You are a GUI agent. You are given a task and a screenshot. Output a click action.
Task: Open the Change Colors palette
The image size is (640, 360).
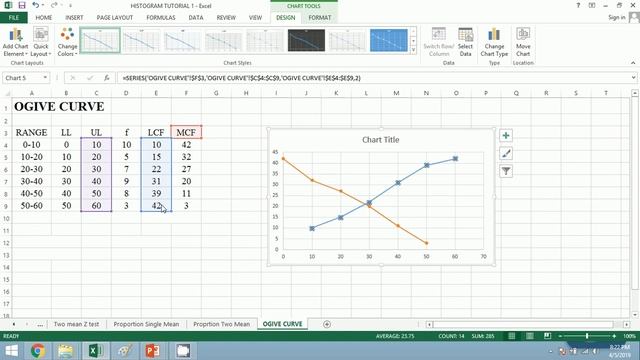pyautogui.click(x=67, y=42)
